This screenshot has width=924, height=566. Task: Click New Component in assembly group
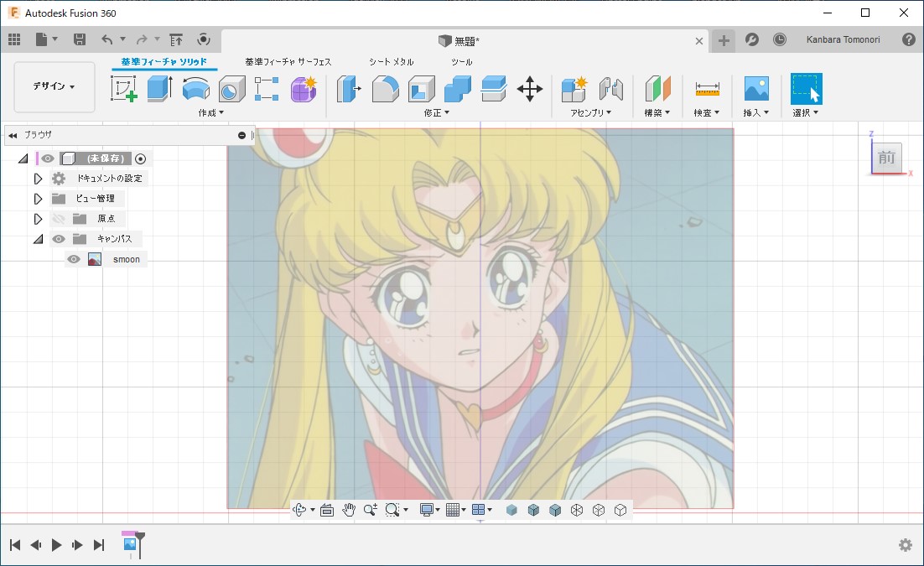click(574, 88)
